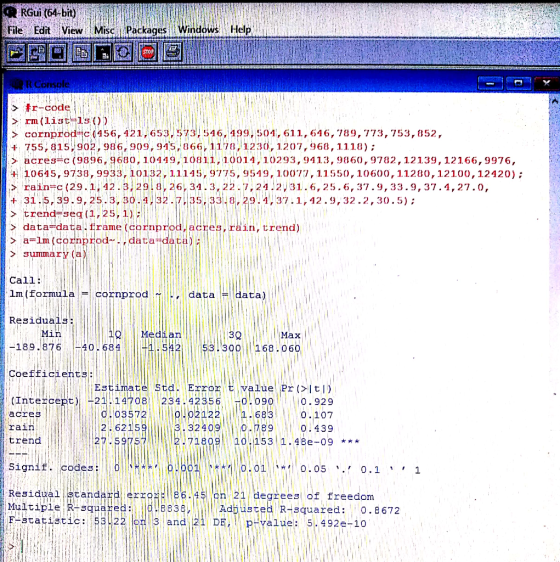This screenshot has height=562, width=560.
Task: Click the line 'summary(a)'
Action: pyautogui.click(x=55, y=254)
